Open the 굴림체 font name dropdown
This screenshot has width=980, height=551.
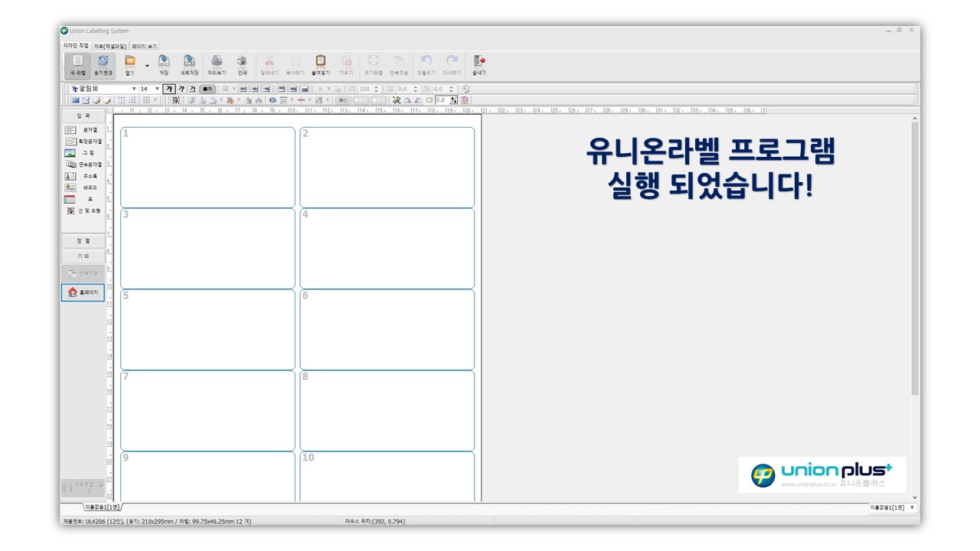pos(134,89)
